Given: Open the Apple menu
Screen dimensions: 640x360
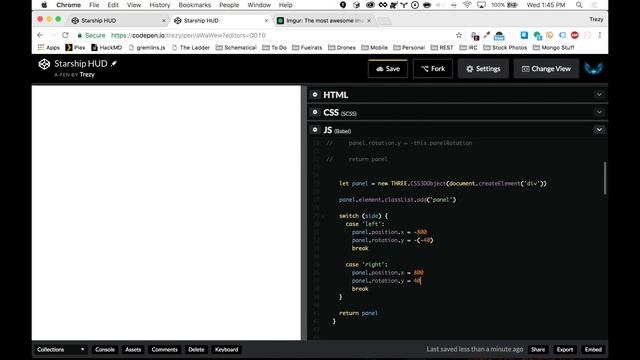Looking at the screenshot, I should point(44,5).
